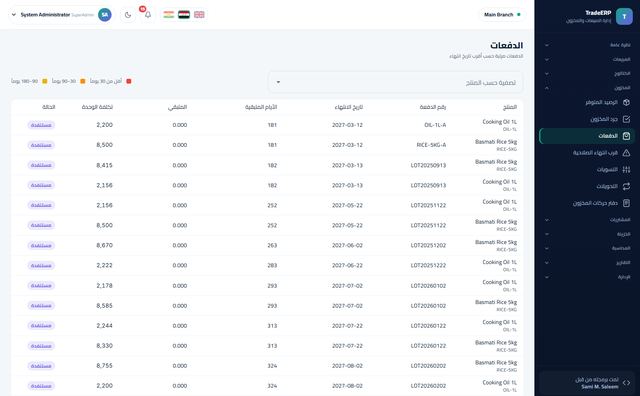Select the الدفعات menu item
Image resolution: width=640 pixels, height=396 pixels.
point(587,136)
